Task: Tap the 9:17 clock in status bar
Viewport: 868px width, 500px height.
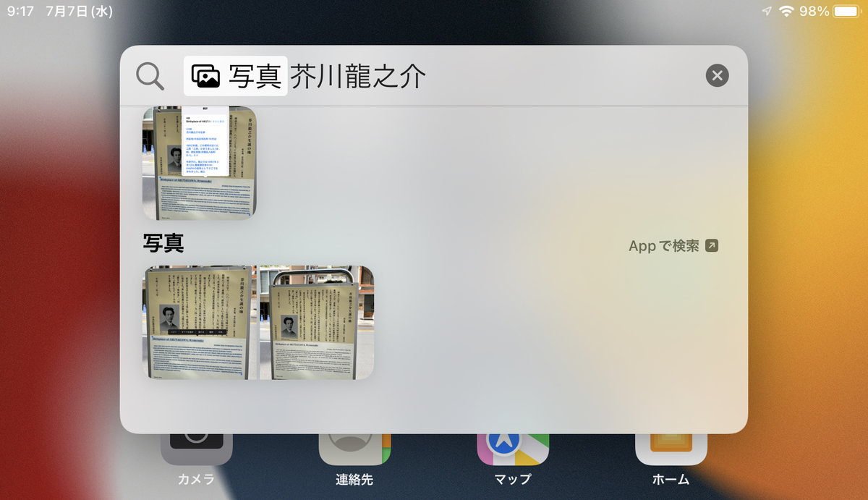Action: pyautogui.click(x=21, y=12)
